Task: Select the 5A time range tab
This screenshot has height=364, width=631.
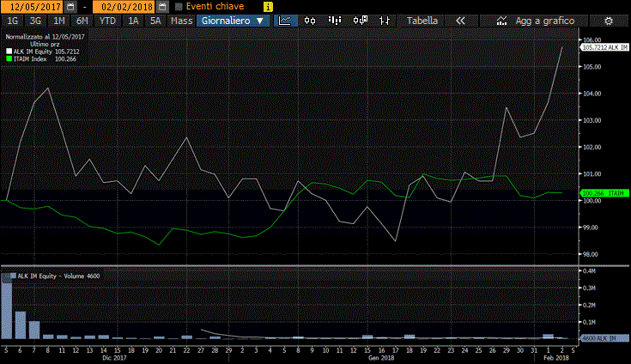Action: coord(155,20)
